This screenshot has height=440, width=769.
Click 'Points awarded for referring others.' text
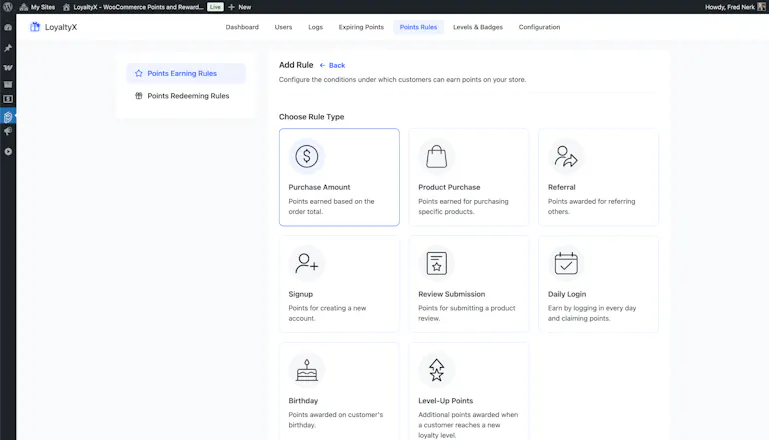[591, 207]
